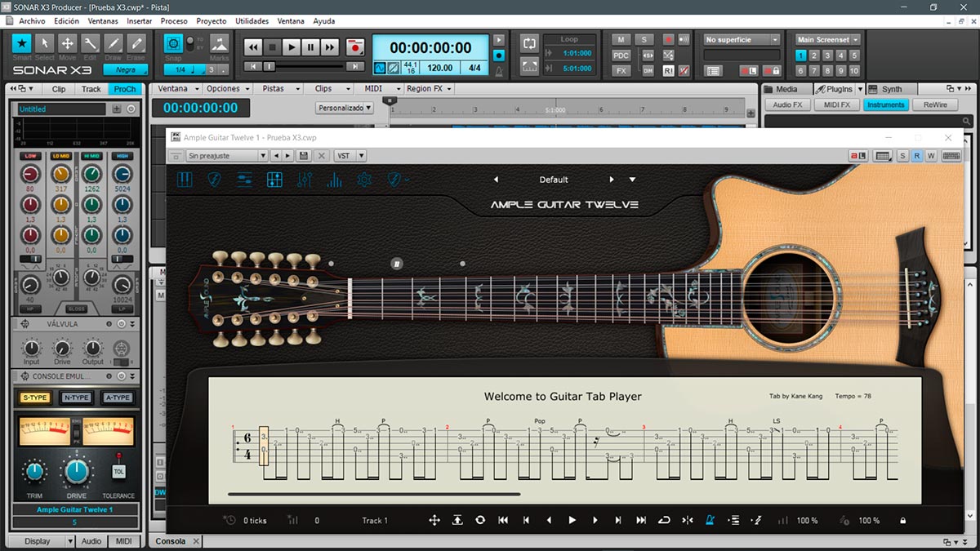Open the Ample Guitar mixer sliders page
This screenshot has height=551, width=980.
[x=305, y=180]
